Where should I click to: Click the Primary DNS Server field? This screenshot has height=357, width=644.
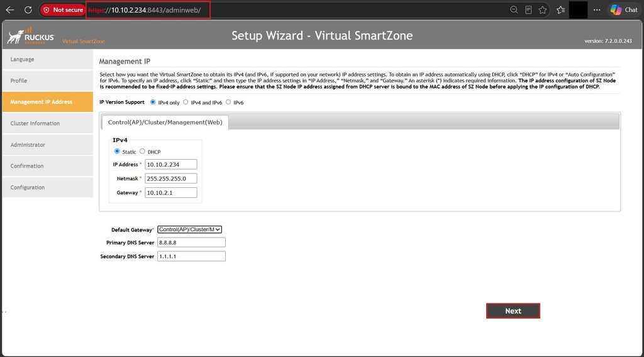pyautogui.click(x=191, y=243)
